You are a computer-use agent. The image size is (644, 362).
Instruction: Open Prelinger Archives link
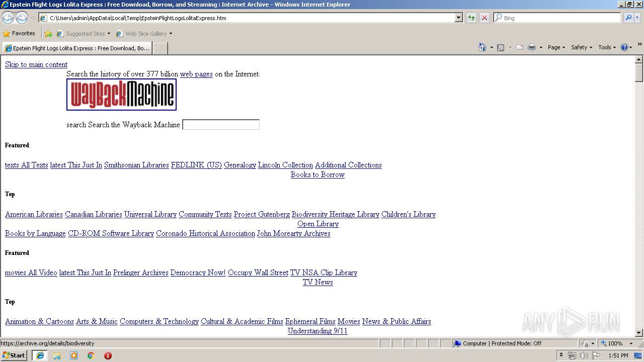click(141, 273)
